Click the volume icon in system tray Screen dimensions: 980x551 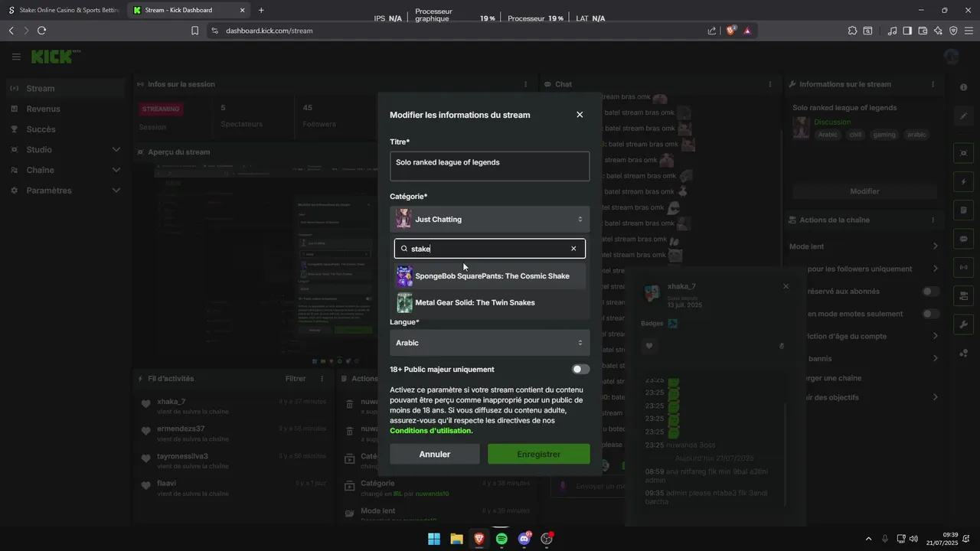coord(913,539)
